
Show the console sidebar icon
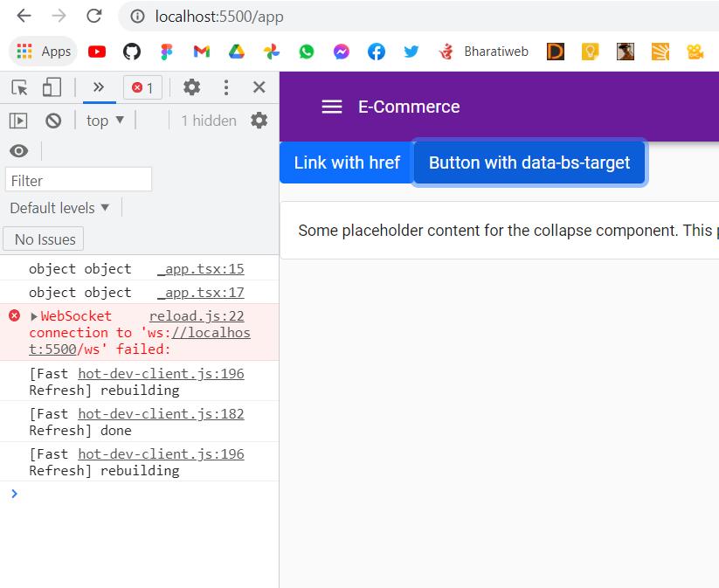point(18,121)
